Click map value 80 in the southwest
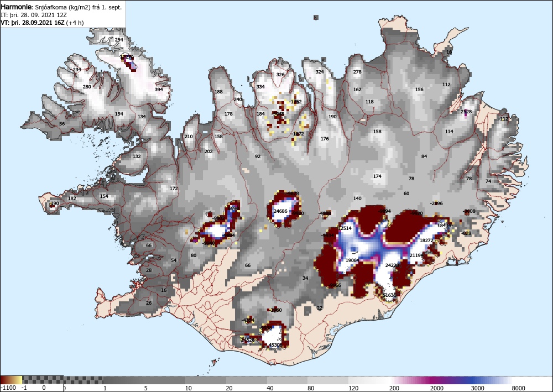 pos(194,255)
